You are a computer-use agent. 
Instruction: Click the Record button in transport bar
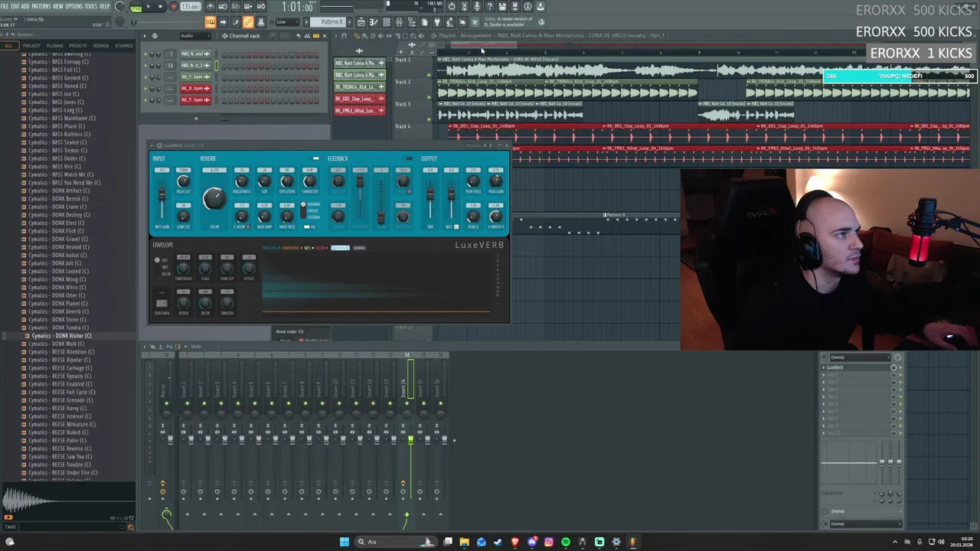(173, 7)
